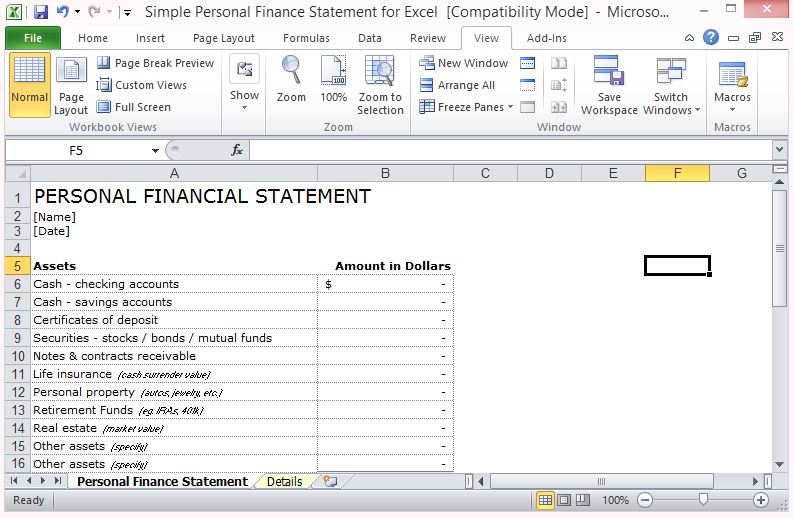Click the Switch Windows button
The height and width of the screenshot is (518, 794).
click(x=671, y=85)
